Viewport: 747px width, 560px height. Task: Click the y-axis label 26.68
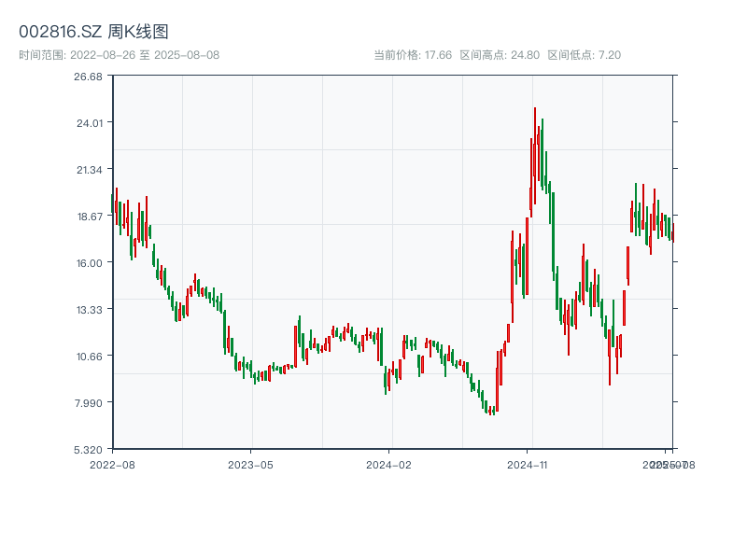click(x=88, y=77)
